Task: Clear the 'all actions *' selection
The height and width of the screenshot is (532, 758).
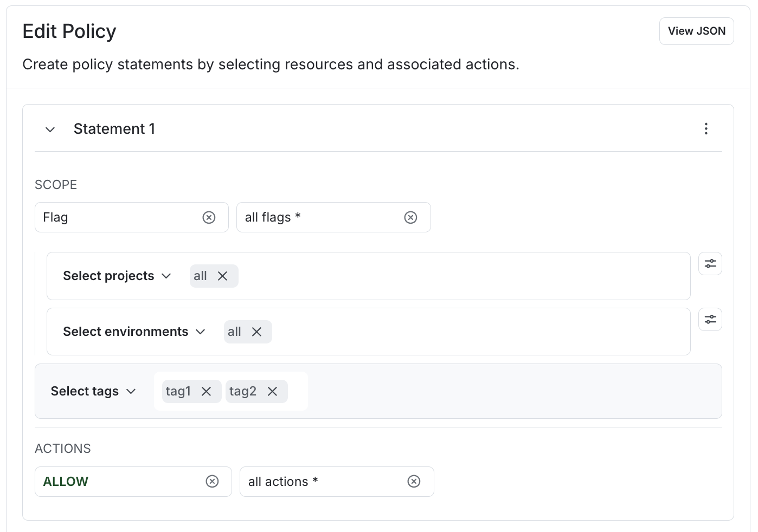Action: 414,482
